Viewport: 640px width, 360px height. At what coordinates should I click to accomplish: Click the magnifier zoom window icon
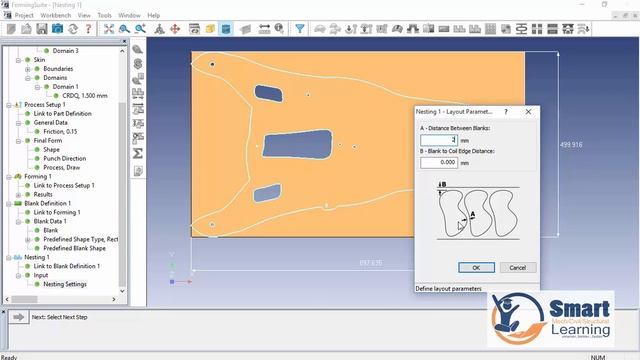[124, 29]
